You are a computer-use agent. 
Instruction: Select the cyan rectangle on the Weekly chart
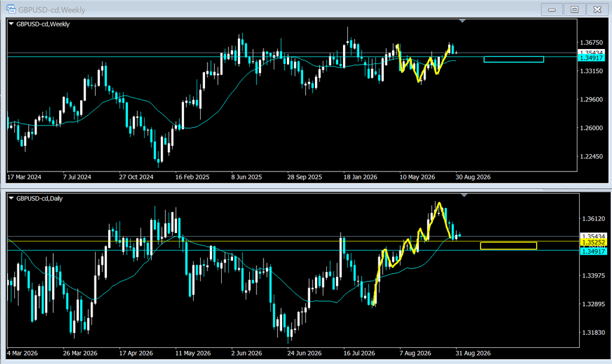[x=513, y=59]
